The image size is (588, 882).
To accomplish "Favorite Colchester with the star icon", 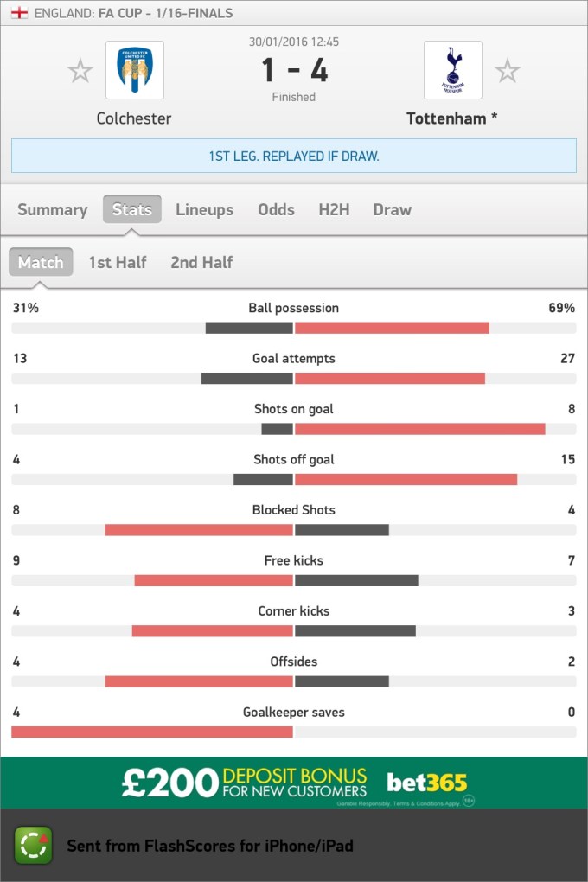I will click(80, 71).
